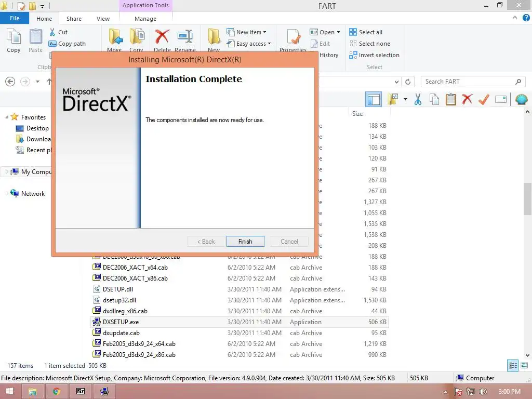Switch to large icons view layout
The height and width of the screenshot is (399, 532).
tap(524, 365)
